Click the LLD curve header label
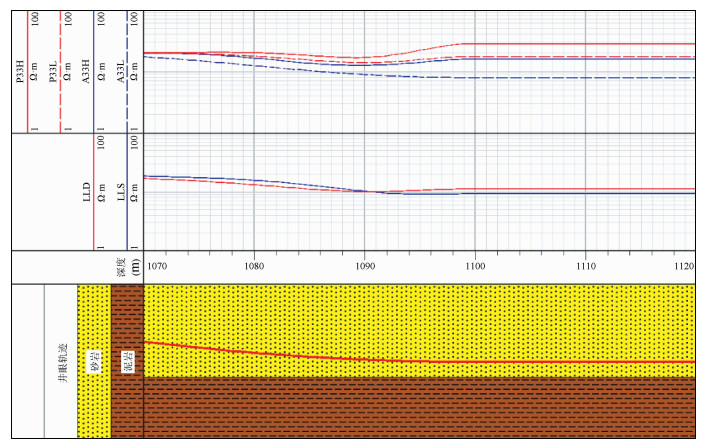The height and width of the screenshot is (446, 708). [87, 191]
